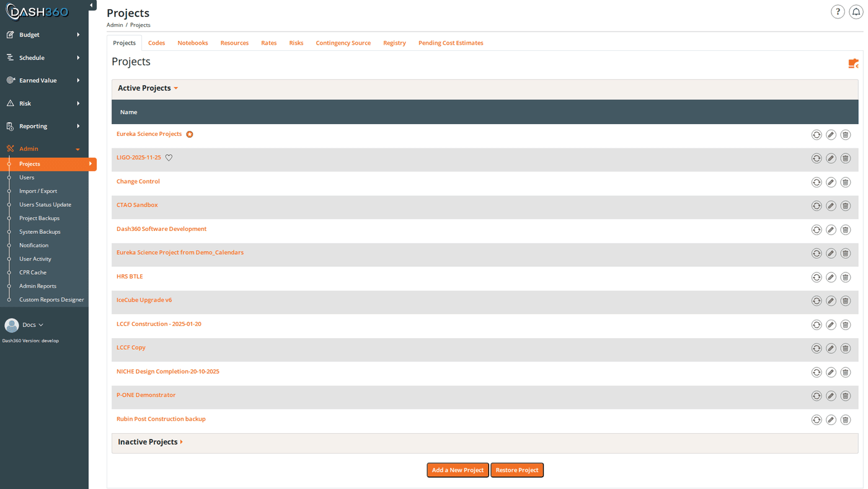Delete LCCF Copy using its trash icon
The height and width of the screenshot is (489, 868).
[x=845, y=349]
